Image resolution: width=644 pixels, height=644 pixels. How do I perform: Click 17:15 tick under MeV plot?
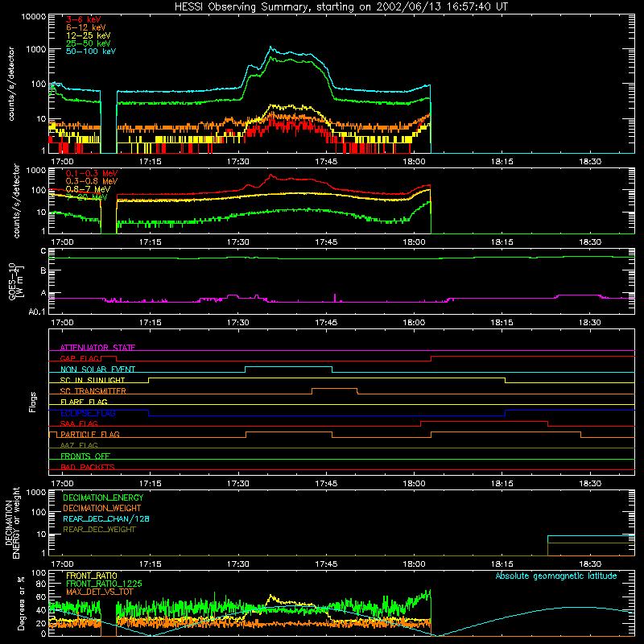tap(151, 242)
